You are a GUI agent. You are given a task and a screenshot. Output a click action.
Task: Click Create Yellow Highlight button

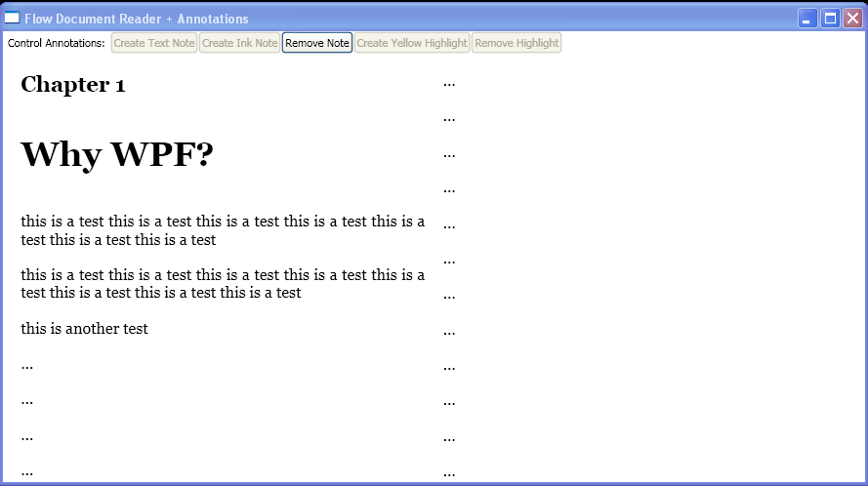point(412,43)
